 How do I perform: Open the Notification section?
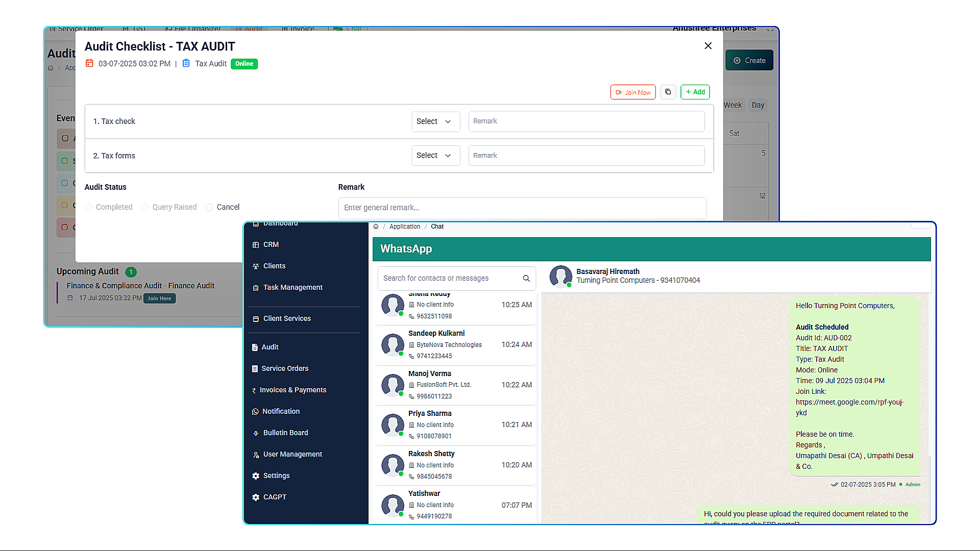(281, 411)
